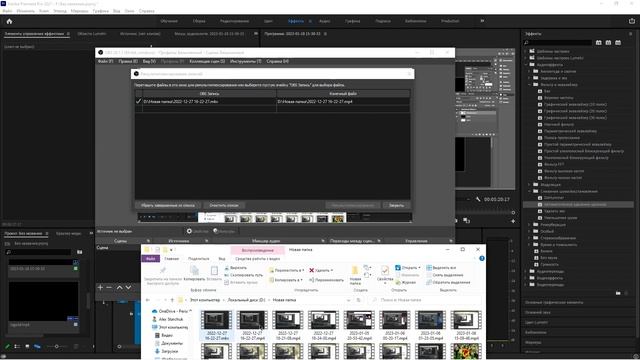This screenshot has height=360, width=640.
Task: Click the Properties gear icon in OBS source bar
Action: point(189,231)
